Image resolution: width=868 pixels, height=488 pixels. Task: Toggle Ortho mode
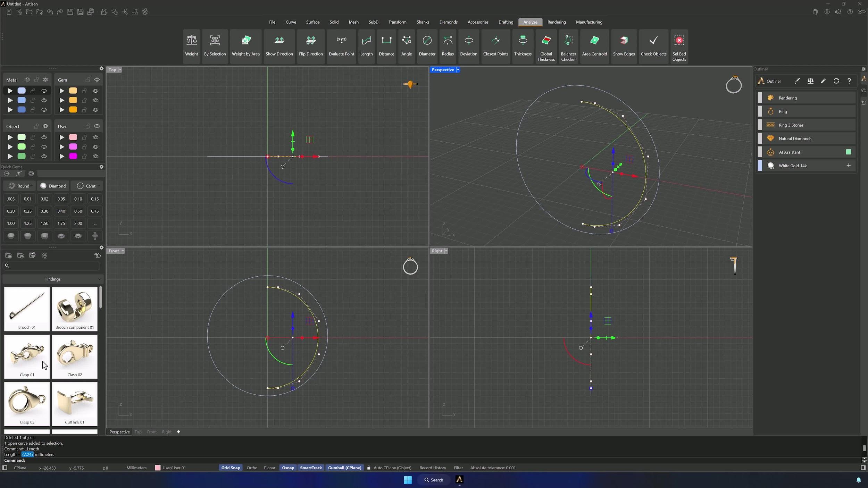pos(252,468)
